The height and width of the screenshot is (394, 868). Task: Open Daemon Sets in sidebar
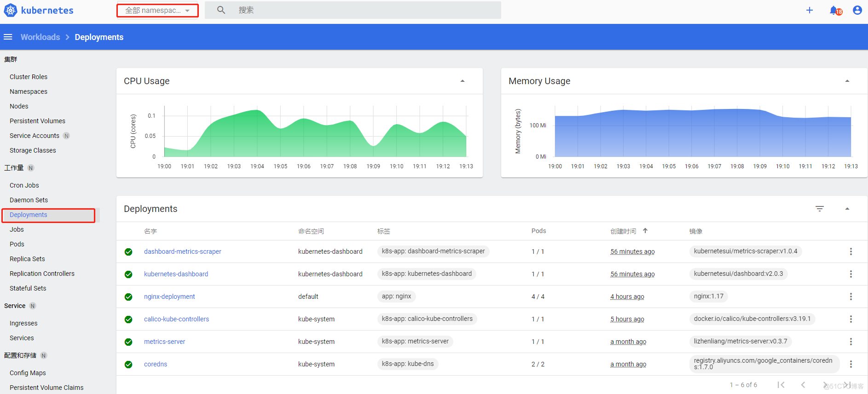pyautogui.click(x=29, y=200)
